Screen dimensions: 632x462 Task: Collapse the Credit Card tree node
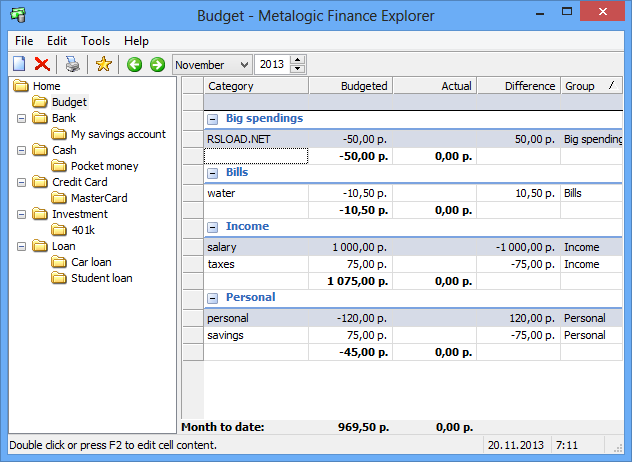point(21,183)
